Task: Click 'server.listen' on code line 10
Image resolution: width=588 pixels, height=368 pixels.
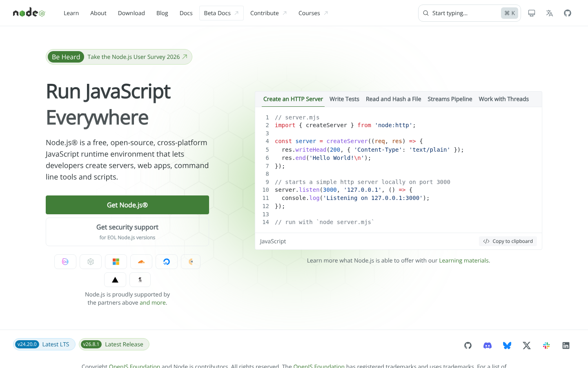Action: 297,190
